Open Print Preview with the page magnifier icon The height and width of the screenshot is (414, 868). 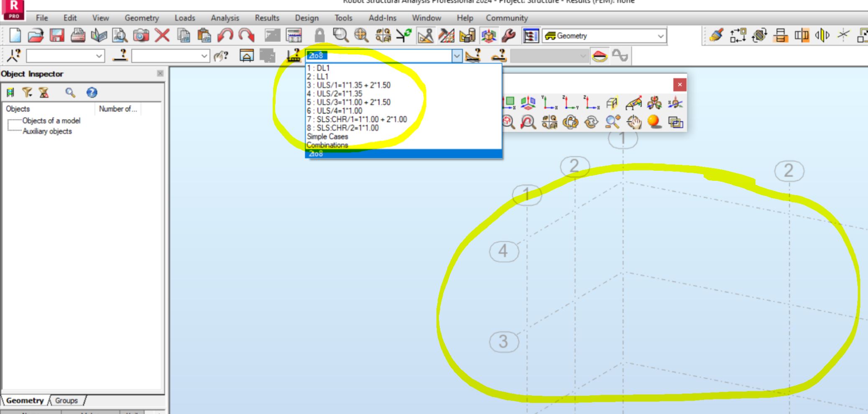click(120, 36)
